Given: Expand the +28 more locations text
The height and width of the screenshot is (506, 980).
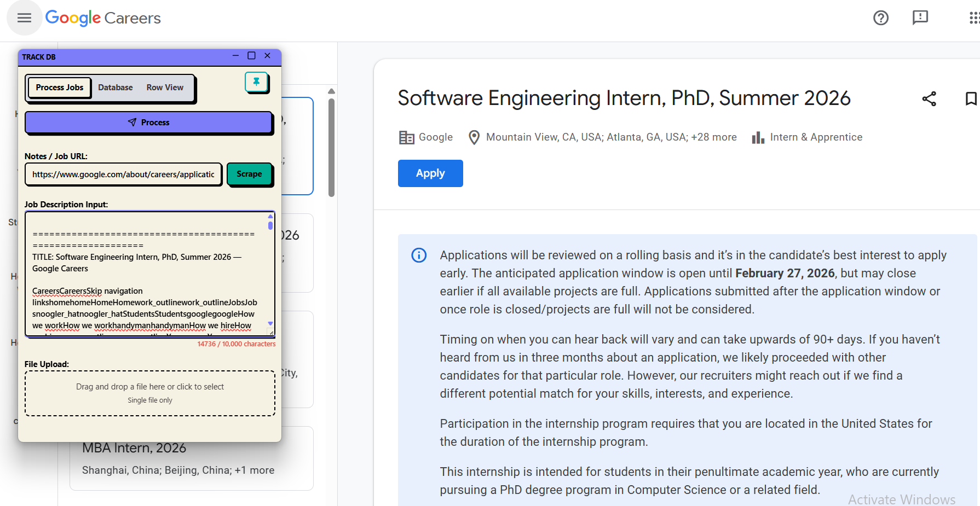Looking at the screenshot, I should click(x=713, y=137).
